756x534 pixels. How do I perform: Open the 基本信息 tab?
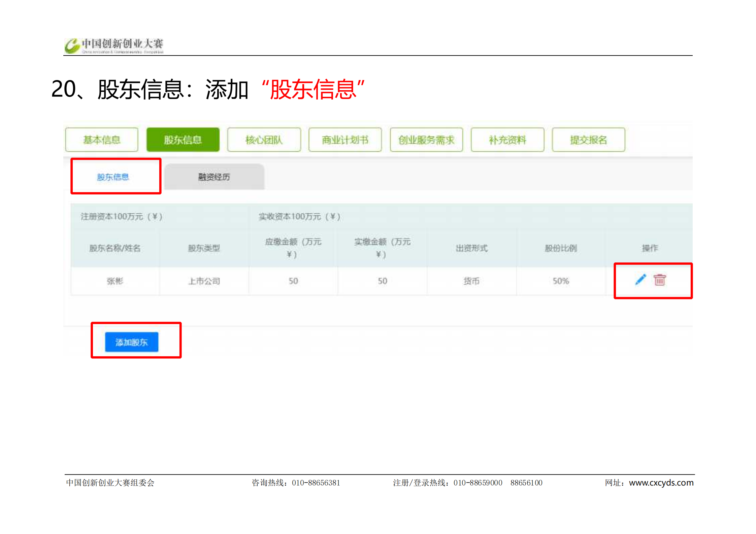[102, 140]
